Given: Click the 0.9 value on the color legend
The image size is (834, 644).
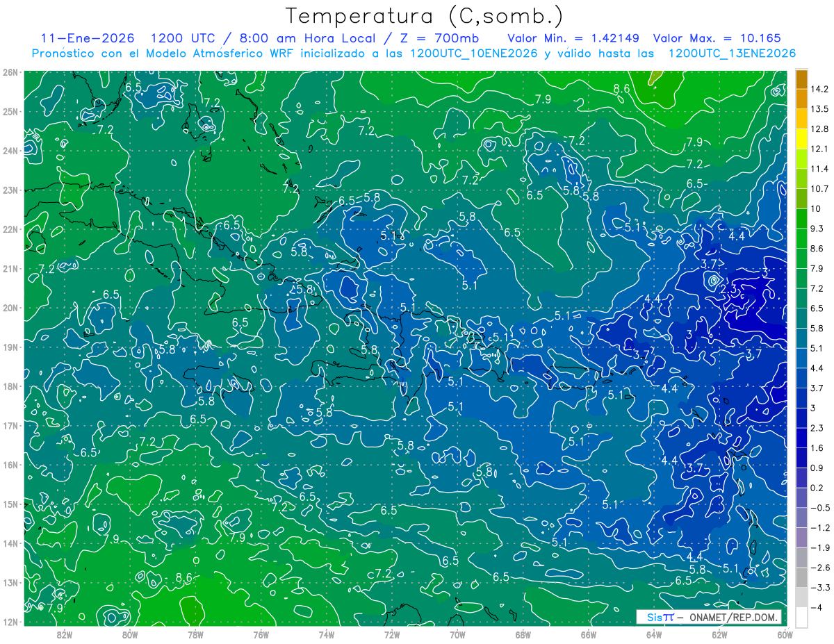Looking at the screenshot, I should coord(817,468).
